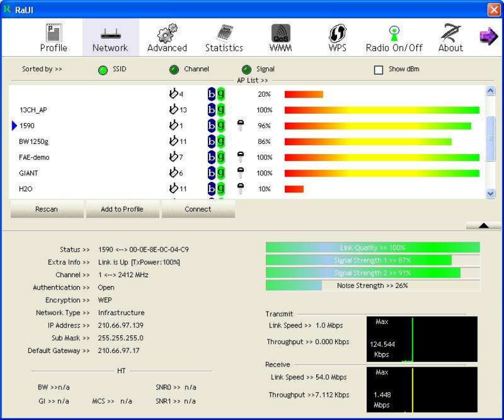
Task: Select the 13CH_AP network row
Action: tap(247, 110)
